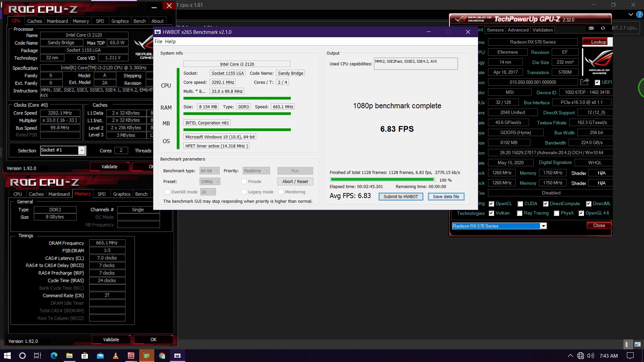The width and height of the screenshot is (644, 362).
Task: Launch Microsoft Edge from the taskbar
Action: click(54, 356)
